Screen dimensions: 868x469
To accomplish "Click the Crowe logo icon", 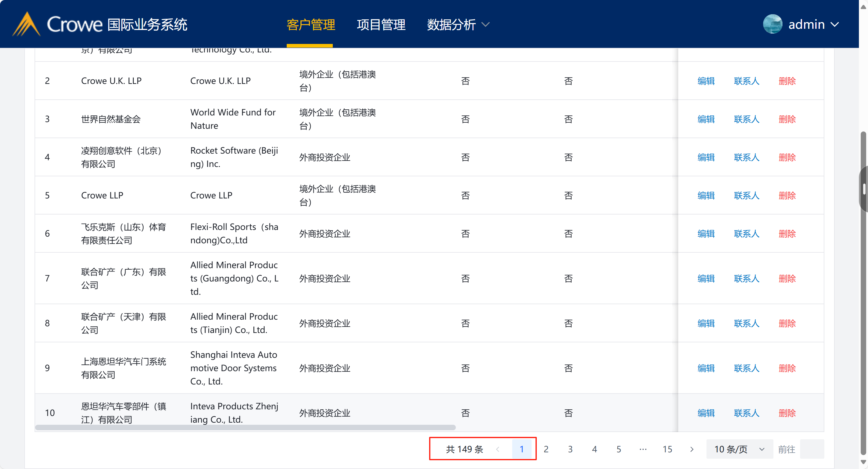I will point(26,24).
